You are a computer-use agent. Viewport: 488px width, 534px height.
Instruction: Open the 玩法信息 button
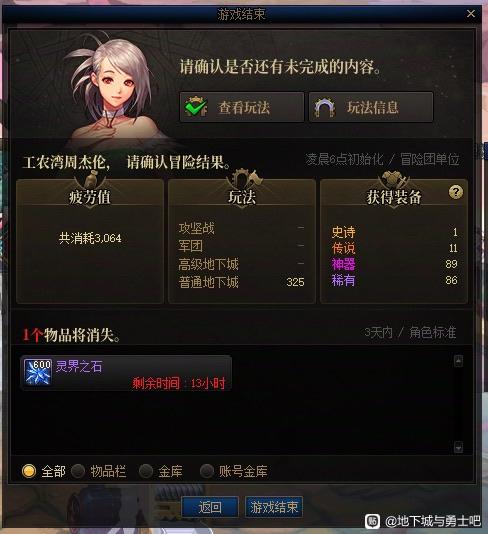[371, 107]
